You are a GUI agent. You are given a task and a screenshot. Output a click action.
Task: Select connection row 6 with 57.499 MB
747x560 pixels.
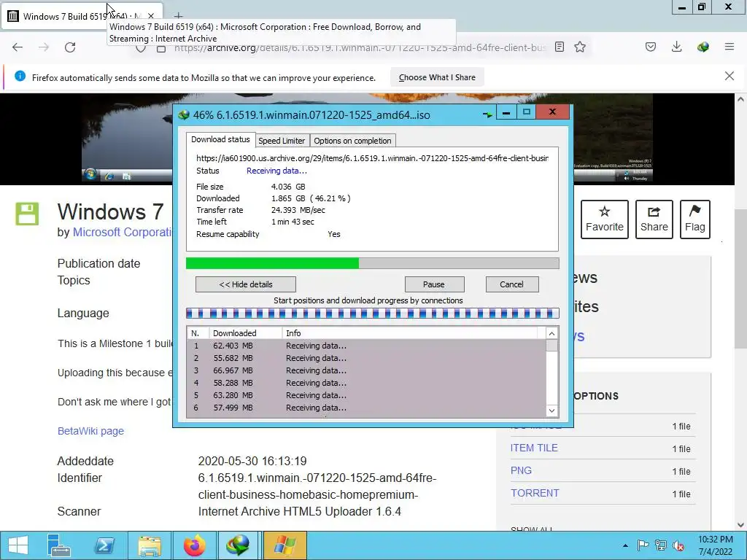(x=366, y=408)
